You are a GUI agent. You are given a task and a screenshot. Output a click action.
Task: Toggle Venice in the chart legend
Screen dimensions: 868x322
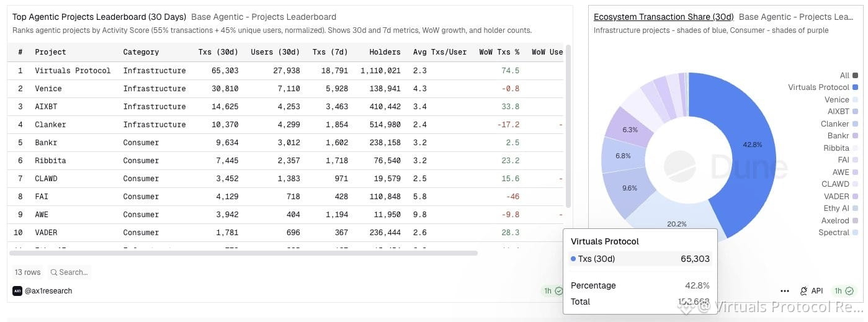841,99
